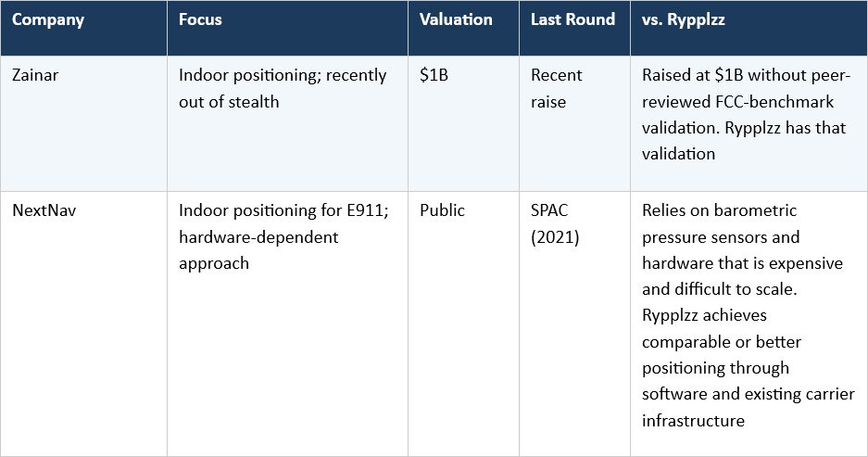Select the $1B valuation cell
The image size is (868, 457).
(434, 76)
